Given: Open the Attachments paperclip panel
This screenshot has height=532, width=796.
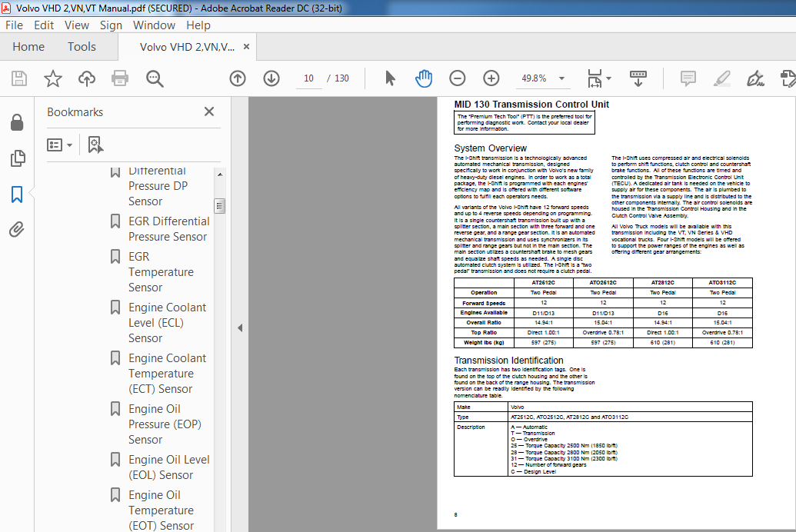Looking at the screenshot, I should 17,229.
